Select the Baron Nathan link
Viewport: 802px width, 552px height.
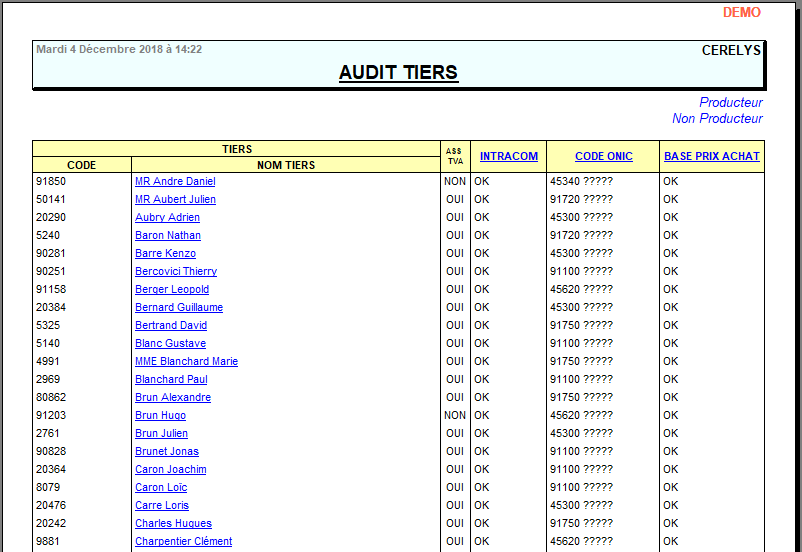point(168,236)
